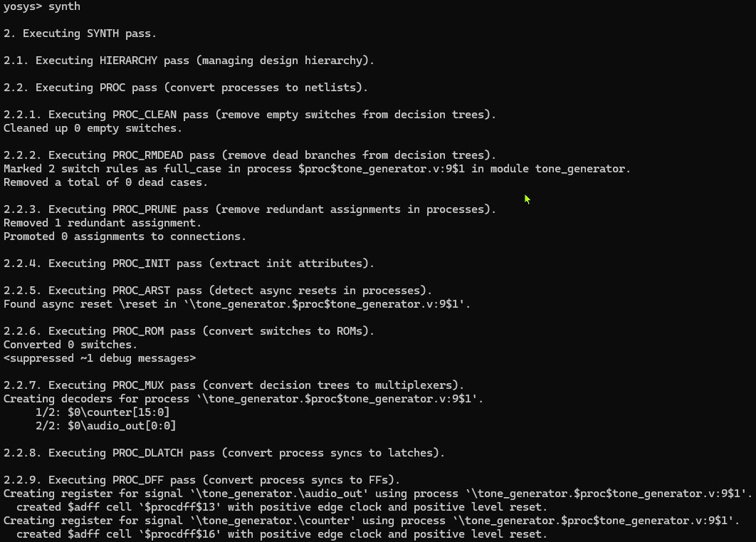Click the 'Found async reset \reset' line
Image resolution: width=756 pixels, height=542 pixels.
(x=236, y=304)
